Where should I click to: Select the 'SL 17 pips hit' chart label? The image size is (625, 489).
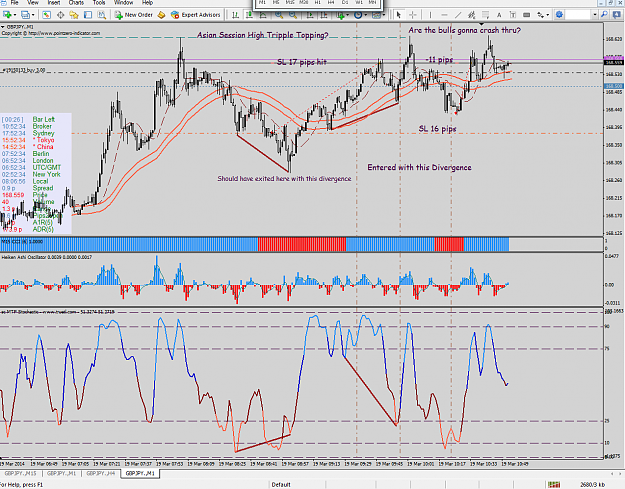pos(302,62)
